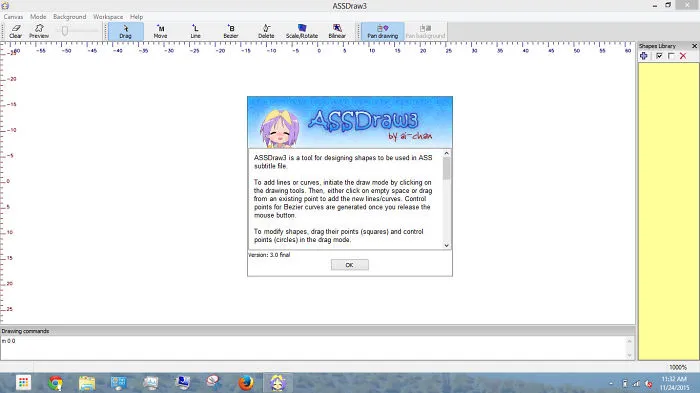Open the Canvas menu
Screen dimensions: 700x393
point(13,17)
